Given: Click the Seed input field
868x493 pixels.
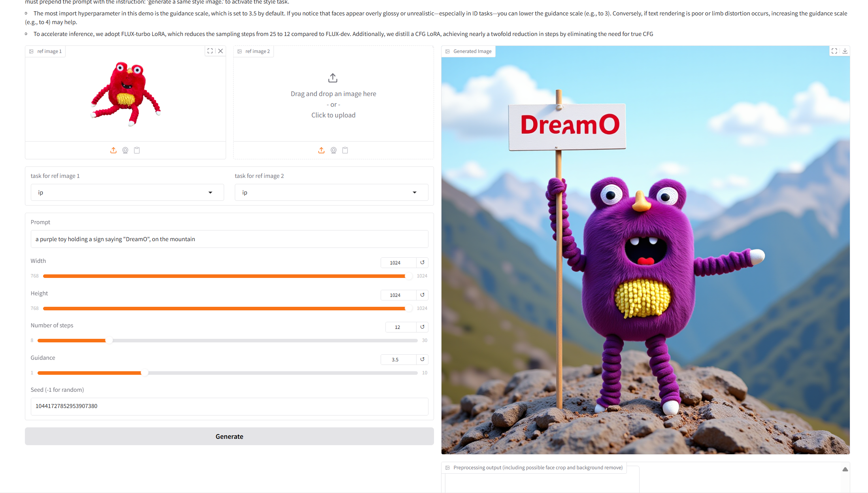Looking at the screenshot, I should point(229,406).
